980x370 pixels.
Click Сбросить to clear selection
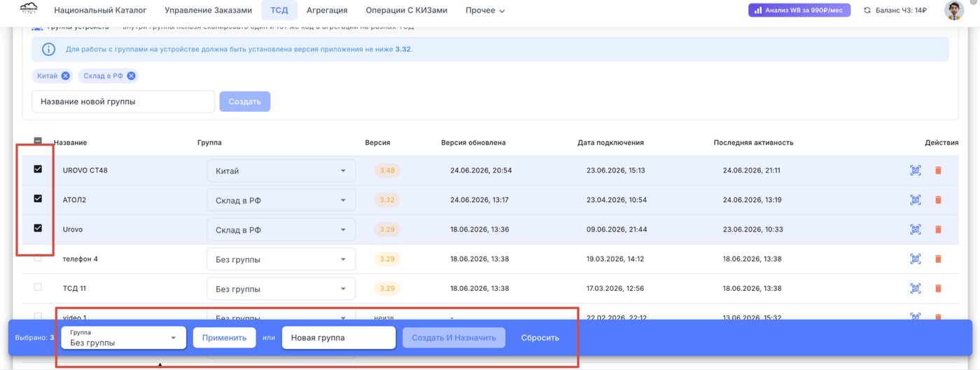point(540,338)
